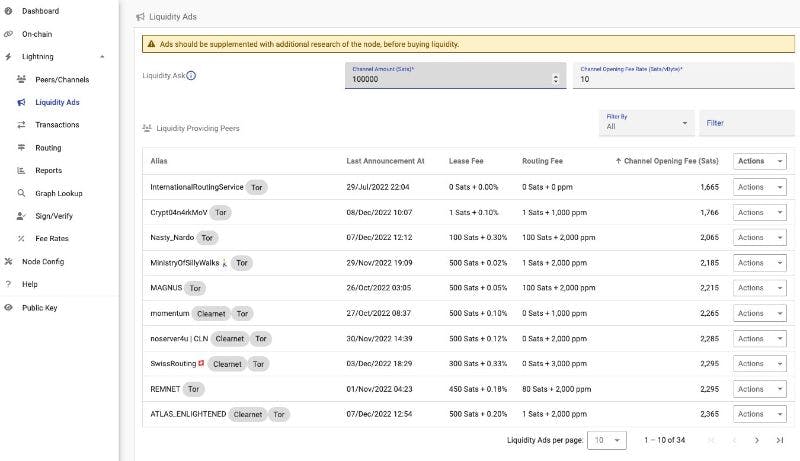Viewport: 800px width, 461px height.
Task: Open Actions for InternationalRoutingService
Action: pyautogui.click(x=760, y=187)
